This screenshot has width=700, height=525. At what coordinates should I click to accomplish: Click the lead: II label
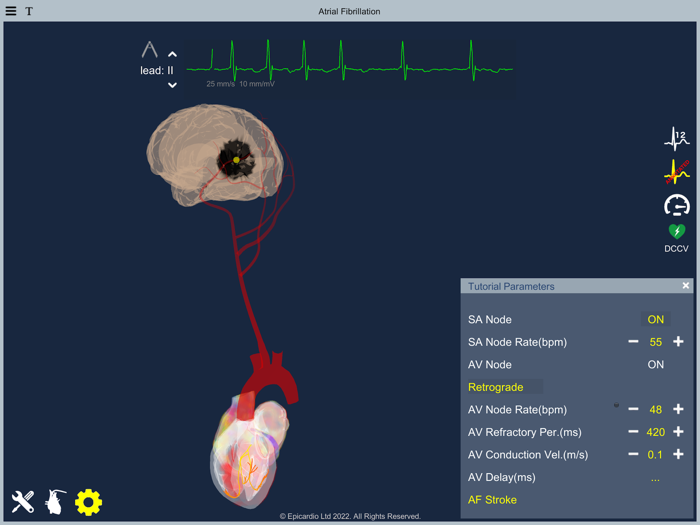pos(156,70)
